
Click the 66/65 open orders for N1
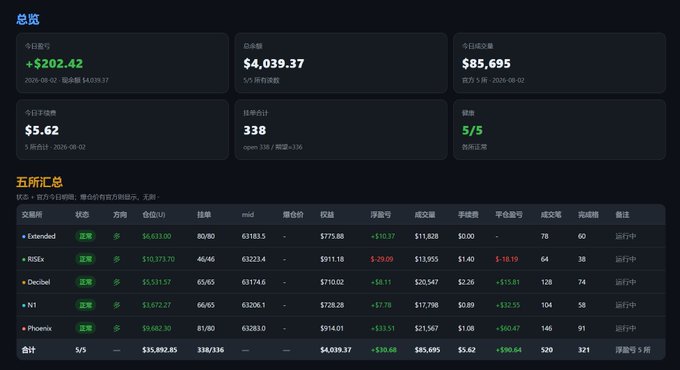(206, 305)
